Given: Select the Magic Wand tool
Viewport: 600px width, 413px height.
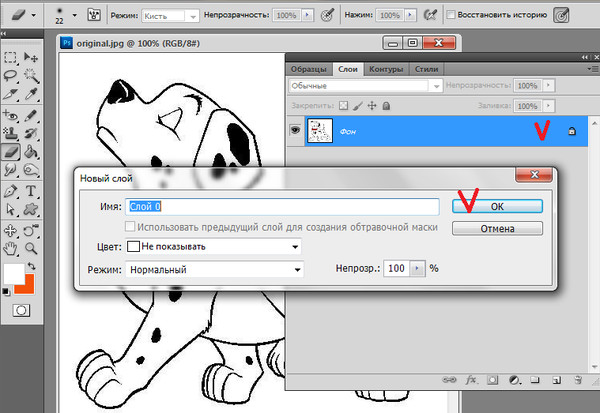Looking at the screenshot, I should [x=31, y=75].
